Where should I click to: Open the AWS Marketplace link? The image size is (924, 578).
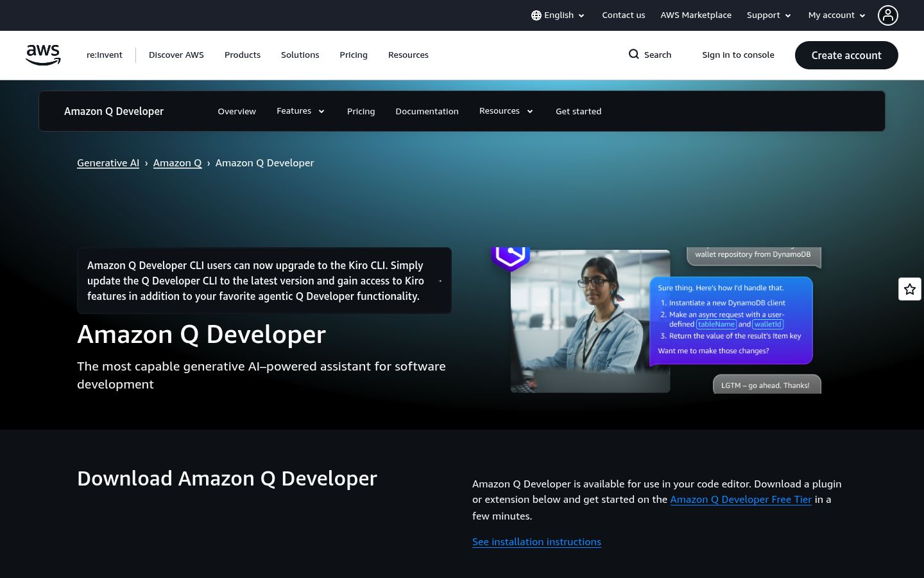point(696,15)
